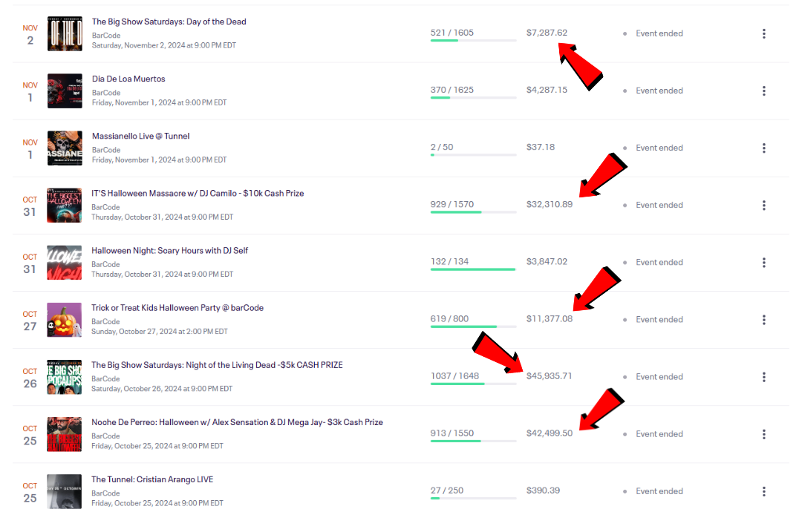The width and height of the screenshot is (802, 532).
Task: Open more menu for Noche De Perreo event
Action: point(763,433)
